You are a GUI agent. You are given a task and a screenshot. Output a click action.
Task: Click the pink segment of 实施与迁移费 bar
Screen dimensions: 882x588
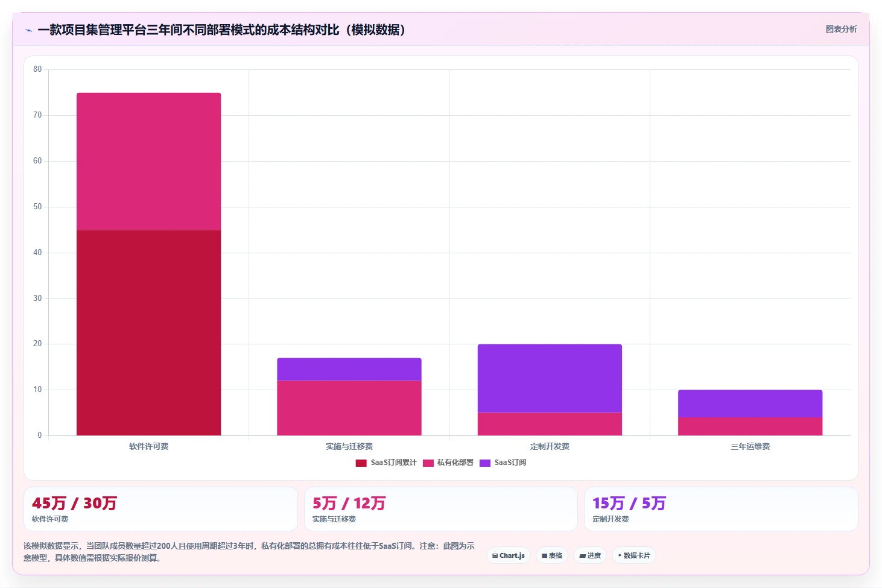pos(349,408)
